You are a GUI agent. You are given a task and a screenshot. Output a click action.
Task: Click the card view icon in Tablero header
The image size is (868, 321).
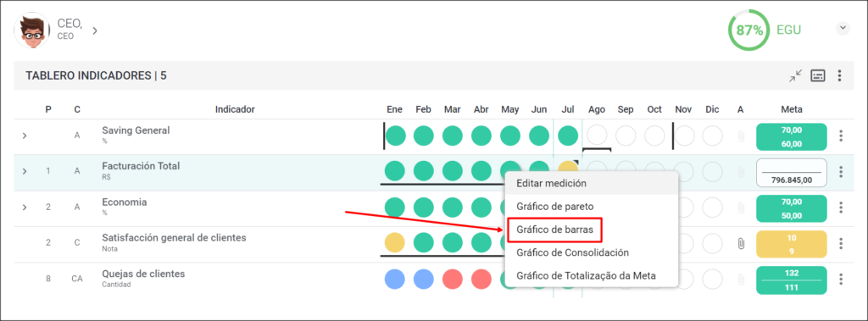[818, 76]
